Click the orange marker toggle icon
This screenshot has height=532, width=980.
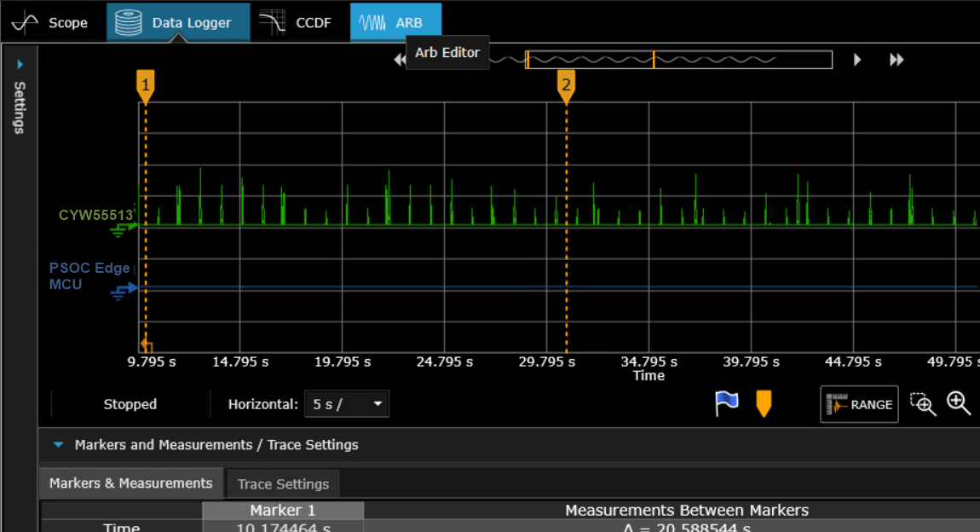pos(764,404)
